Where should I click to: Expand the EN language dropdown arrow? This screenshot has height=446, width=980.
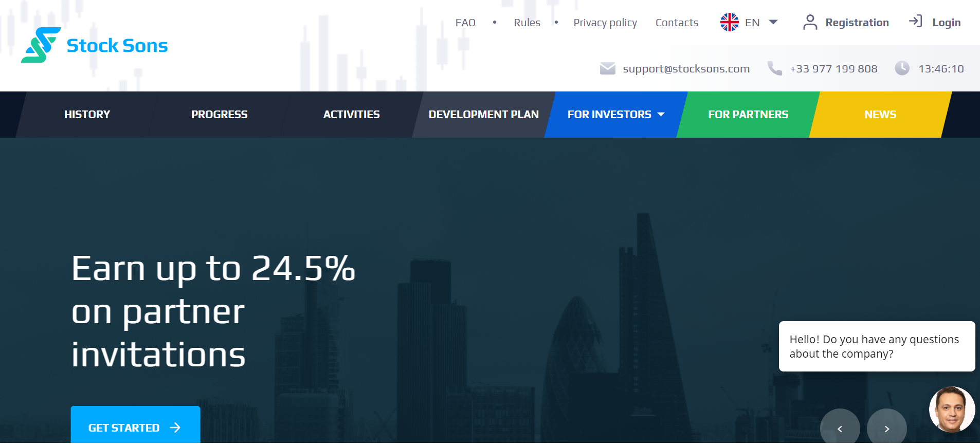(773, 22)
